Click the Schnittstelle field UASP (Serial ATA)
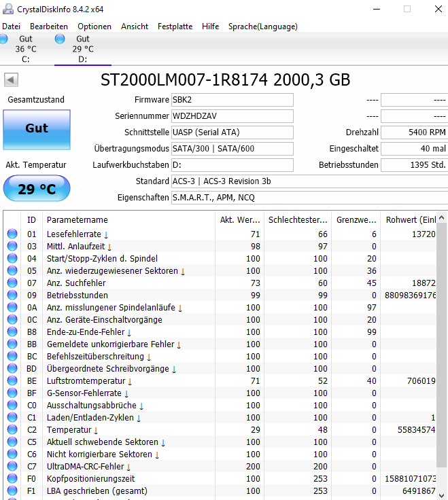The image size is (448, 500). pyautogui.click(x=232, y=132)
